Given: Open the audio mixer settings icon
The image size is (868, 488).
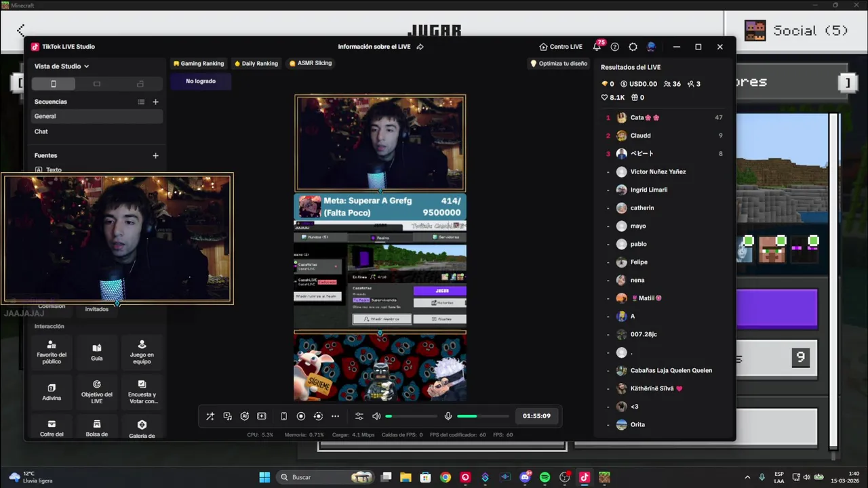Looking at the screenshot, I should tap(359, 416).
